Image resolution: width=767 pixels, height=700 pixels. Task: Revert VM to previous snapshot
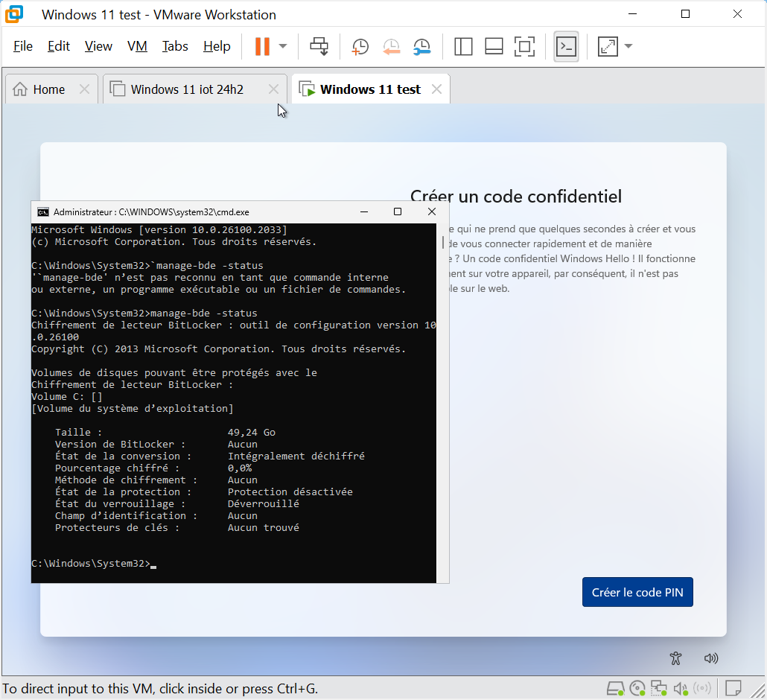[x=391, y=46]
